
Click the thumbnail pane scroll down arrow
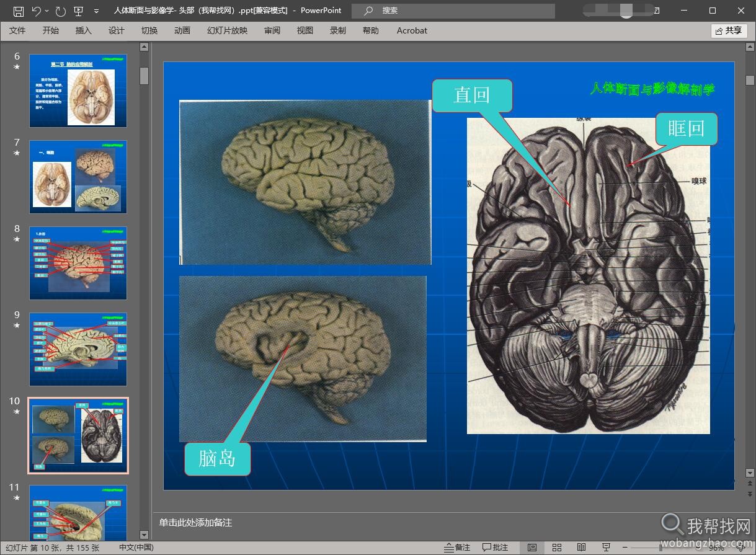pyautogui.click(x=145, y=535)
